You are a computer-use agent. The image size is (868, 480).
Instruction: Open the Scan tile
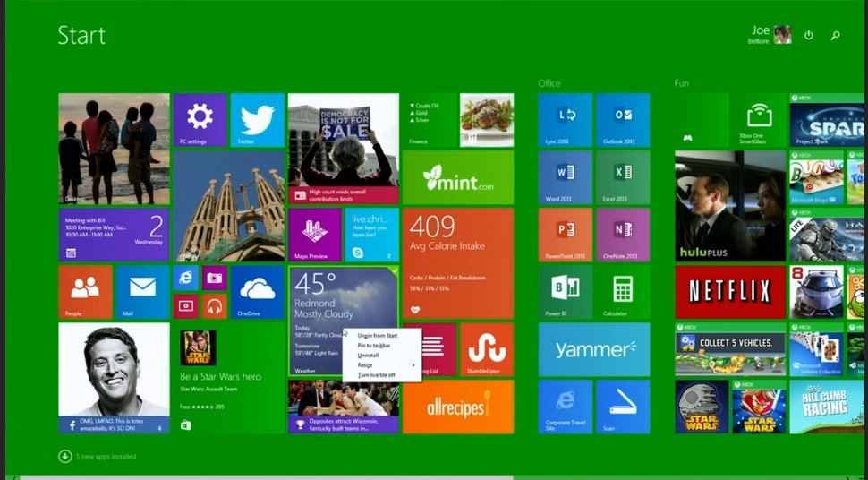623,407
